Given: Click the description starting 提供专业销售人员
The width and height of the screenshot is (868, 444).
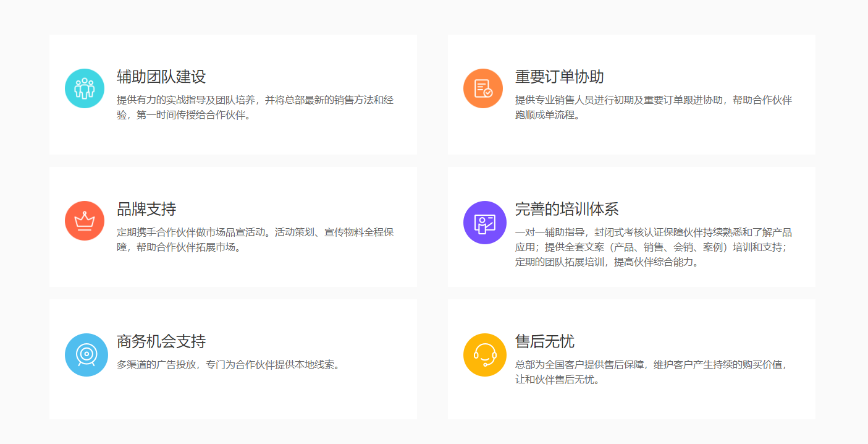Looking at the screenshot, I should click(654, 107).
